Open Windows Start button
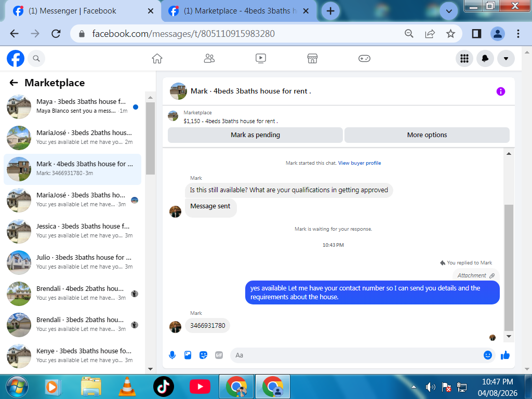This screenshot has height=399, width=532. [x=17, y=387]
